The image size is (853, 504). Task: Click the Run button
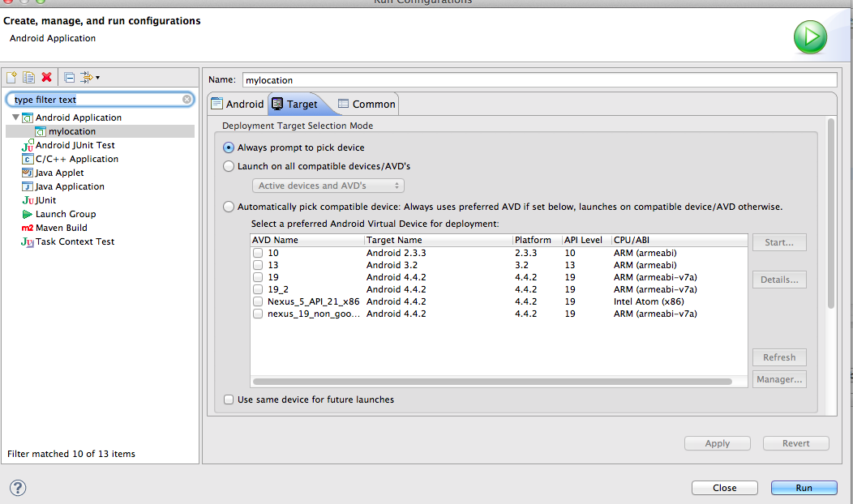click(x=804, y=488)
